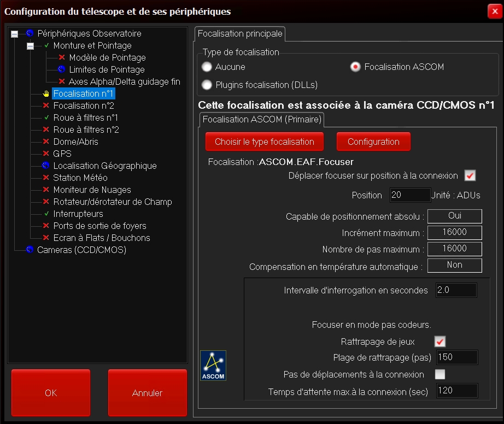Click the red X icon beside Dome/Abris
This screenshot has height=424, width=504.
(46, 142)
